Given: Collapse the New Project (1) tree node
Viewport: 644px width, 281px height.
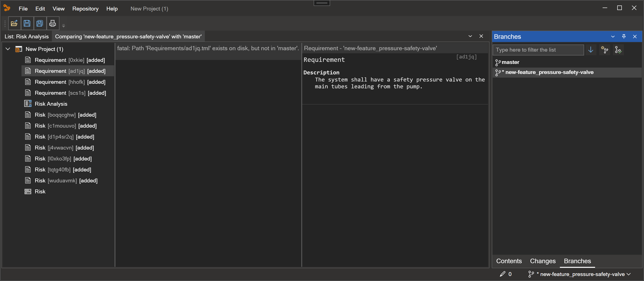Looking at the screenshot, I should [8, 49].
